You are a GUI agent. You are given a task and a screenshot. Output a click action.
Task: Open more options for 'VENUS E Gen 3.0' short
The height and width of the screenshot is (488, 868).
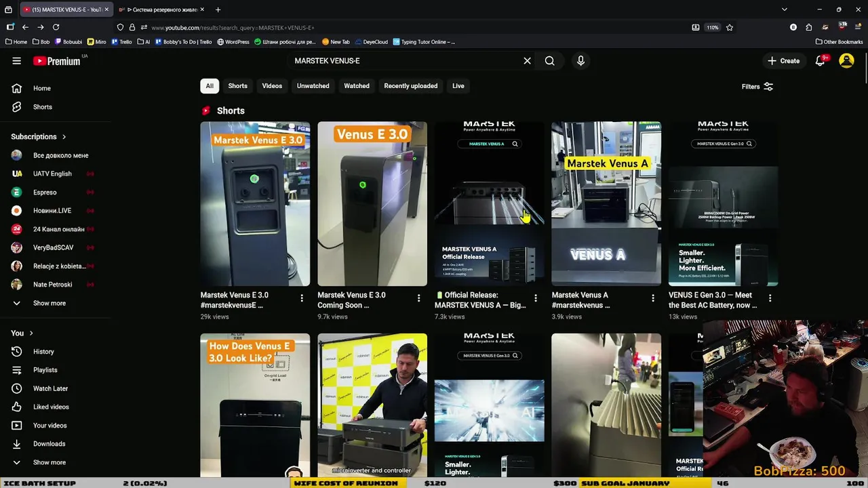(770, 298)
